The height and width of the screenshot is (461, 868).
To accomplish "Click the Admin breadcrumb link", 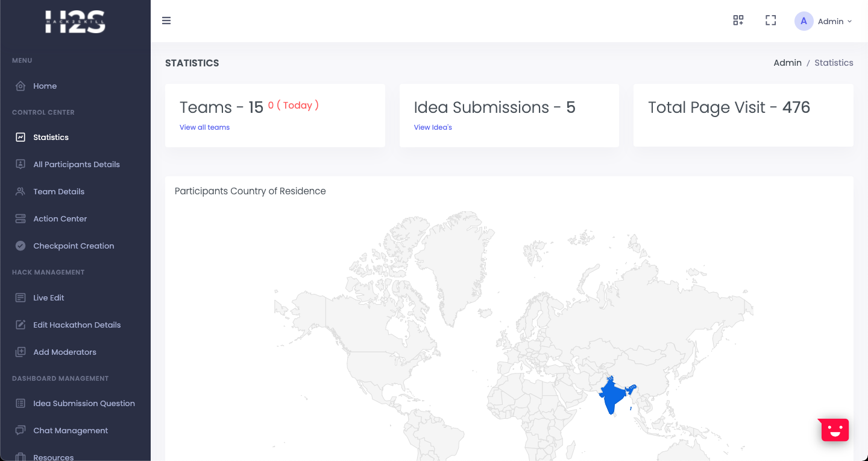I will point(787,63).
